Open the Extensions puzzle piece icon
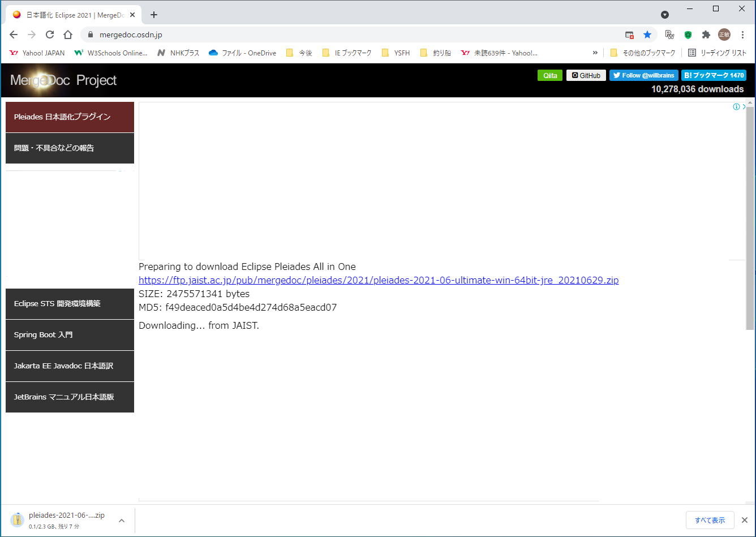Screen dimensions: 756x537 pyautogui.click(x=706, y=35)
